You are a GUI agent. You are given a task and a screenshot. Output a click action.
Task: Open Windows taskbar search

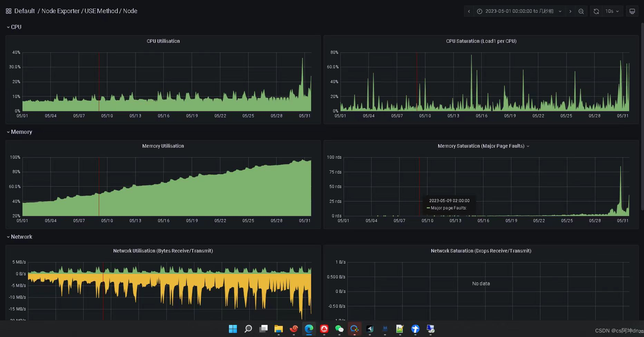[x=248, y=329]
